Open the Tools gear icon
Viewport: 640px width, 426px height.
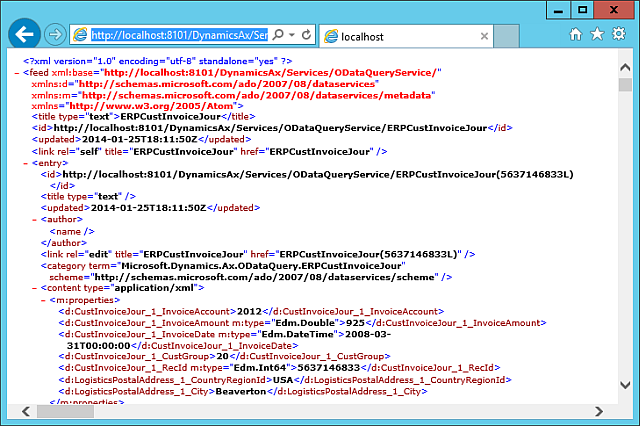click(619, 34)
